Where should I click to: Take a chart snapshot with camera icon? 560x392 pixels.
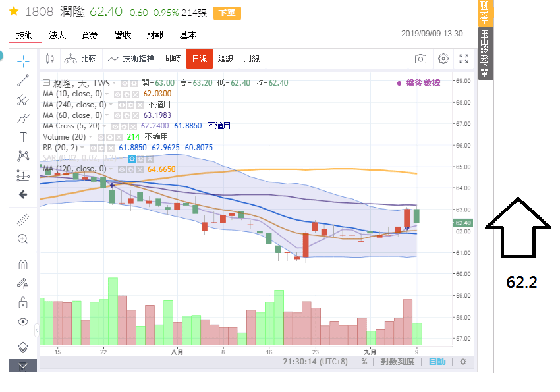click(420, 59)
